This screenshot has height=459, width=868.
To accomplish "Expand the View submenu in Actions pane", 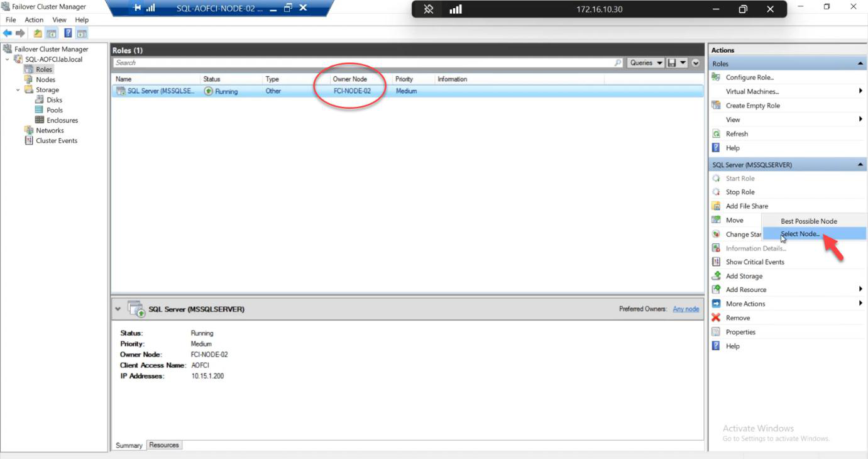I will coord(860,119).
